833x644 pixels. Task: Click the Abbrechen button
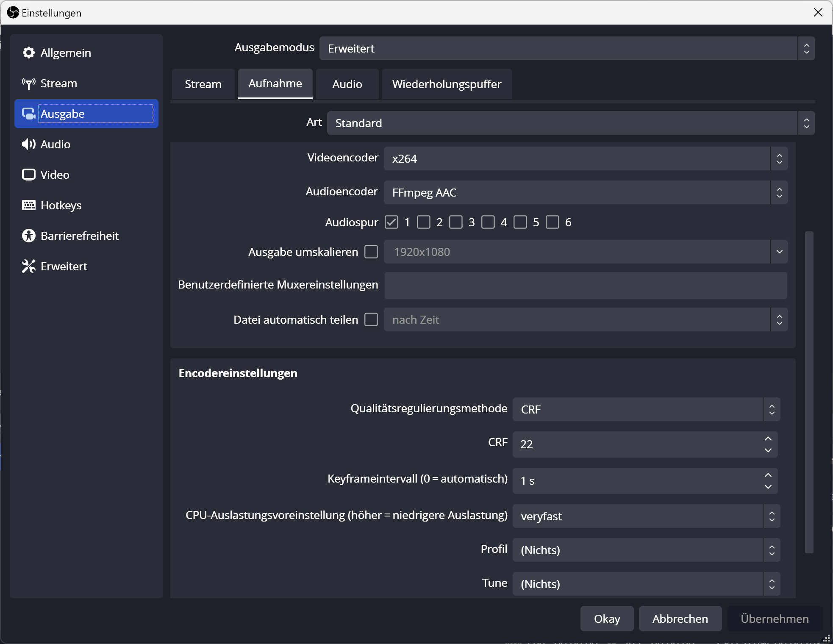point(680,619)
